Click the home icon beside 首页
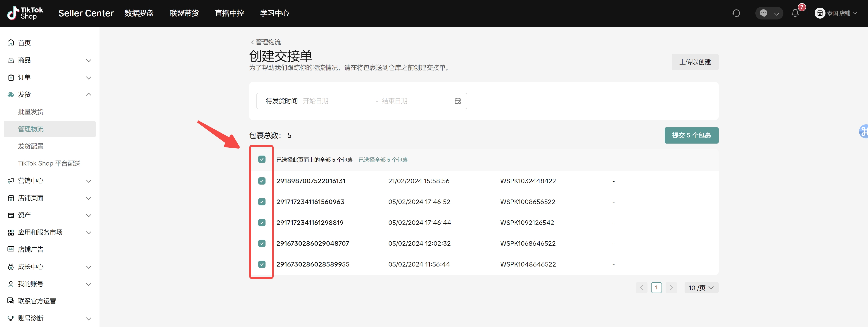Image resolution: width=868 pixels, height=327 pixels. pos(11,43)
